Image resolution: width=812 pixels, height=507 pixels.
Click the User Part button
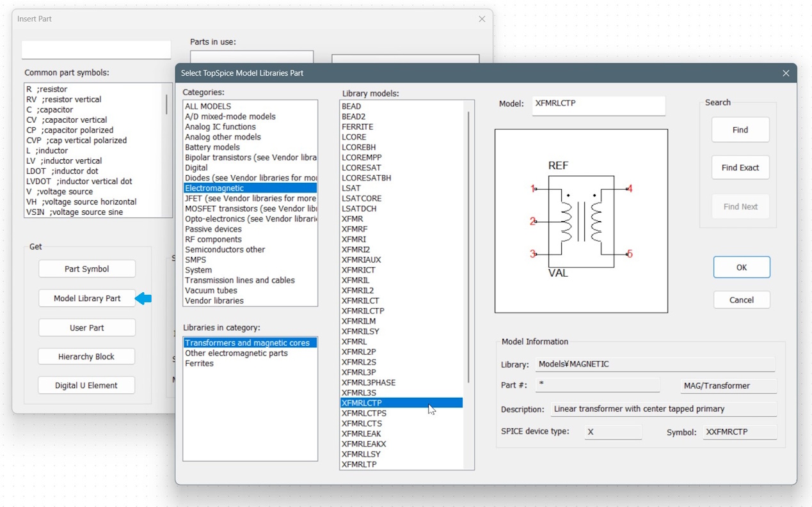pyautogui.click(x=87, y=328)
